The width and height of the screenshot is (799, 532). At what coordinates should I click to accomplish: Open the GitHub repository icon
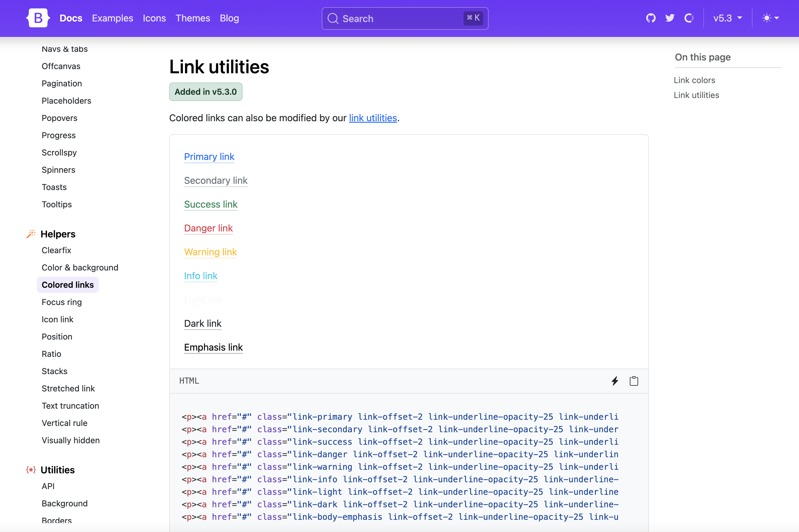pos(650,18)
